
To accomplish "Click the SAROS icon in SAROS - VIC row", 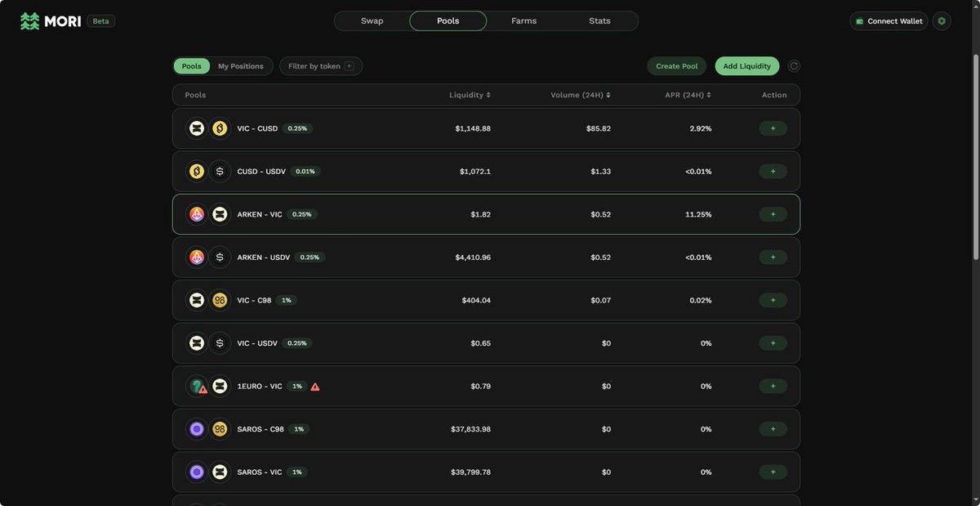I will (197, 472).
